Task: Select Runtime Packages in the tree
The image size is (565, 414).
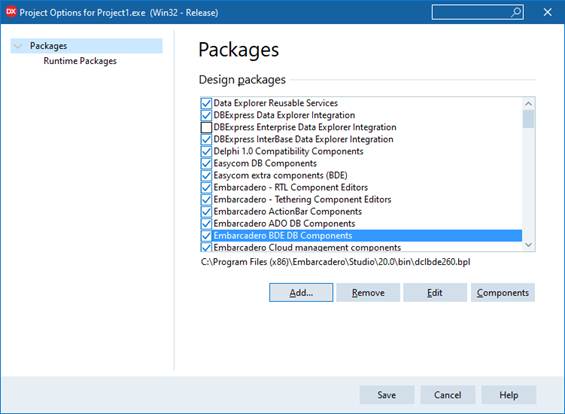Action: [x=80, y=61]
